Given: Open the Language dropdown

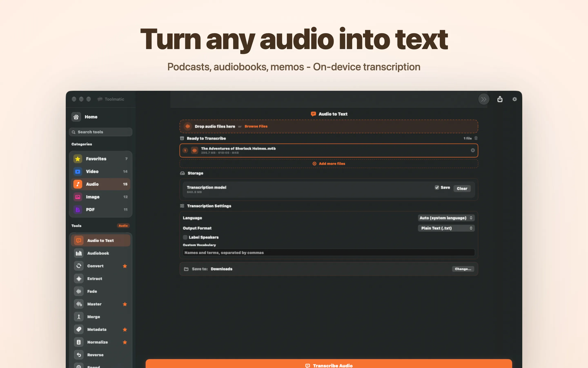Looking at the screenshot, I should tap(446, 218).
